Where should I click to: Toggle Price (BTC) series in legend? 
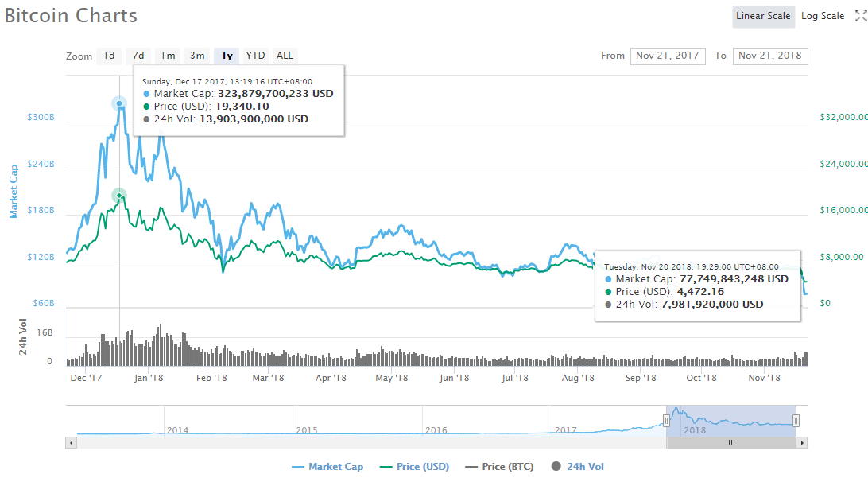pyautogui.click(x=499, y=467)
